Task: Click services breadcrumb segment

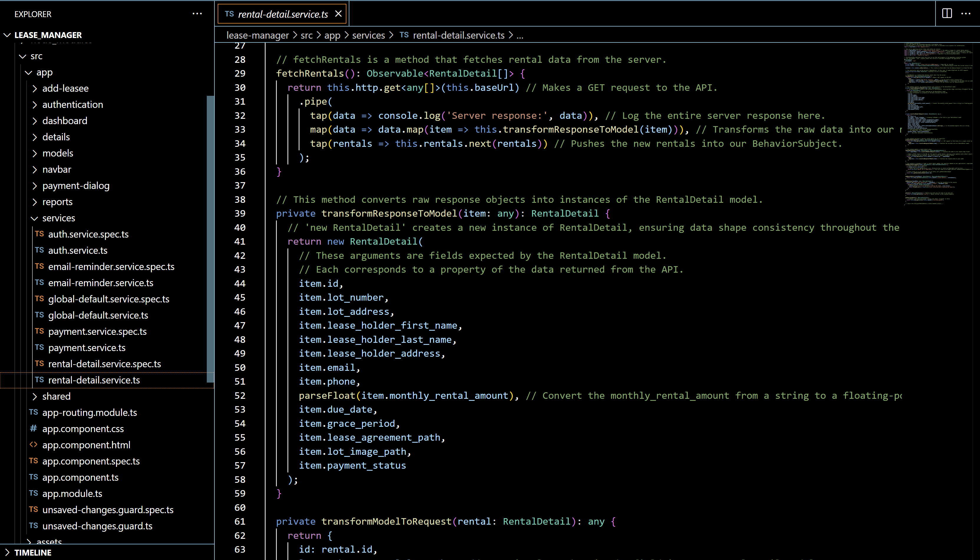Action: coord(368,35)
